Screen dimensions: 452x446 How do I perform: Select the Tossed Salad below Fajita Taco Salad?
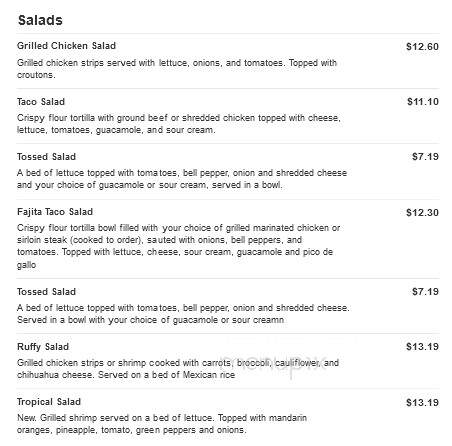pyautogui.click(x=46, y=292)
